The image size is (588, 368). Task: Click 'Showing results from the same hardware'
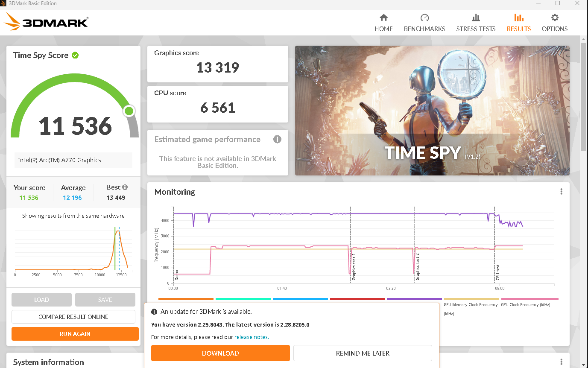[x=73, y=216]
